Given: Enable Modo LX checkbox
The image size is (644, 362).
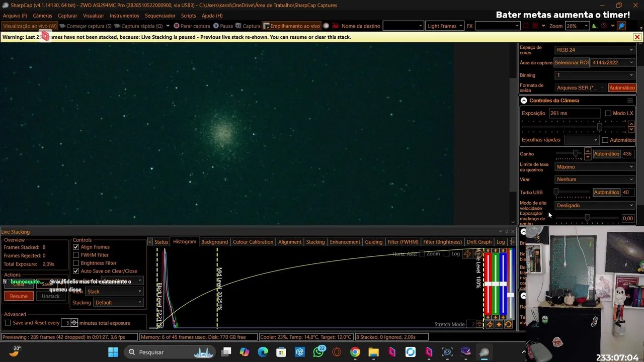Looking at the screenshot, I should (608, 113).
